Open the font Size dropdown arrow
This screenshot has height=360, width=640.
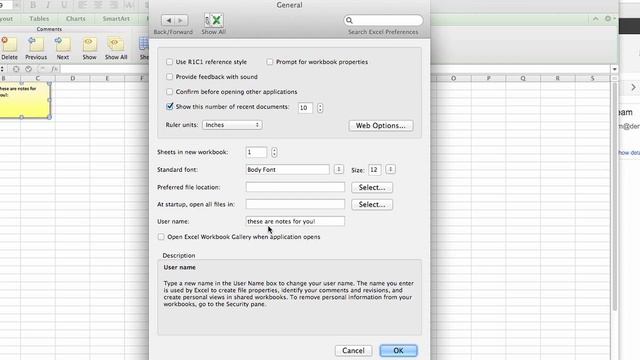pyautogui.click(x=390, y=169)
